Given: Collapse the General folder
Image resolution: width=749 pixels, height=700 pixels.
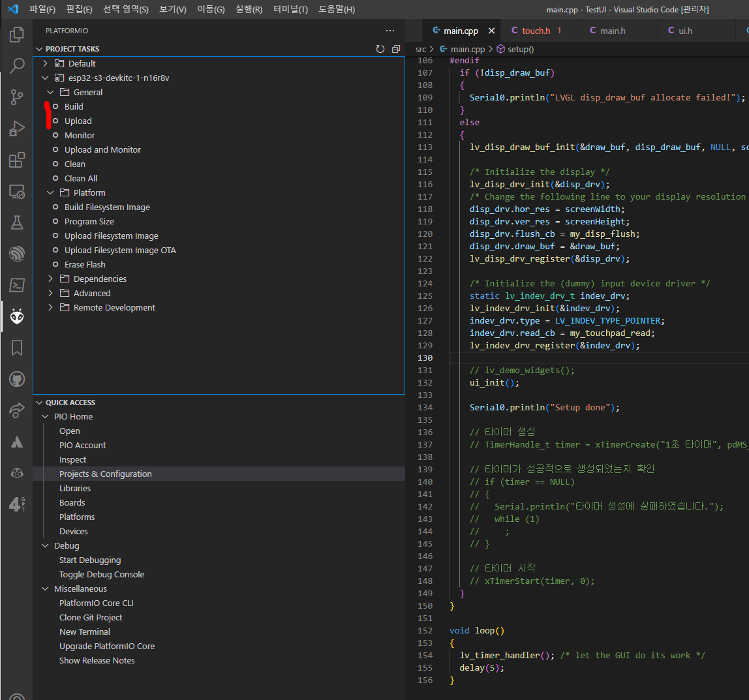Looking at the screenshot, I should (x=51, y=92).
